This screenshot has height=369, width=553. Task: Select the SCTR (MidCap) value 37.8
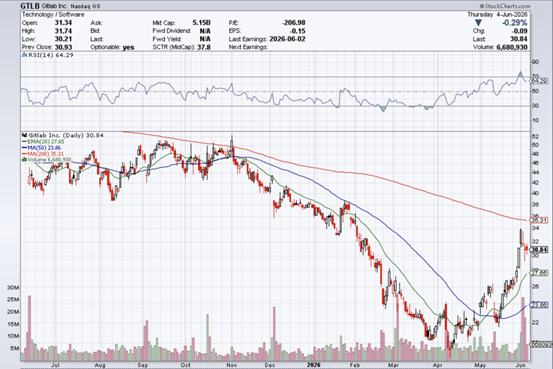click(x=204, y=47)
